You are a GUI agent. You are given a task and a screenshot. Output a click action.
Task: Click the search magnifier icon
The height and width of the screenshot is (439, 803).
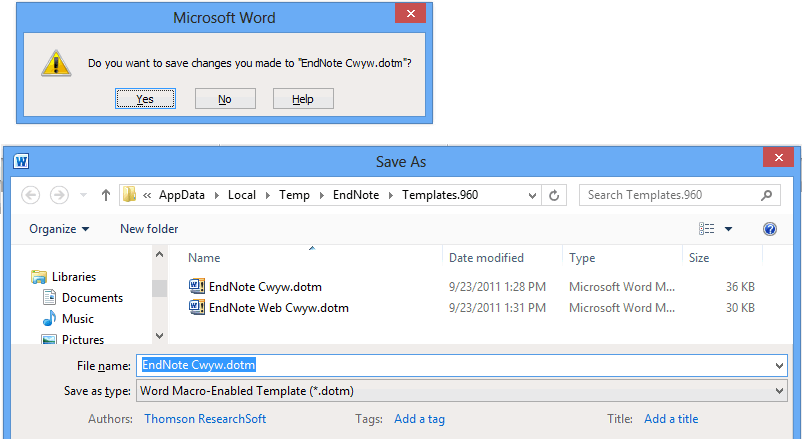click(x=766, y=195)
